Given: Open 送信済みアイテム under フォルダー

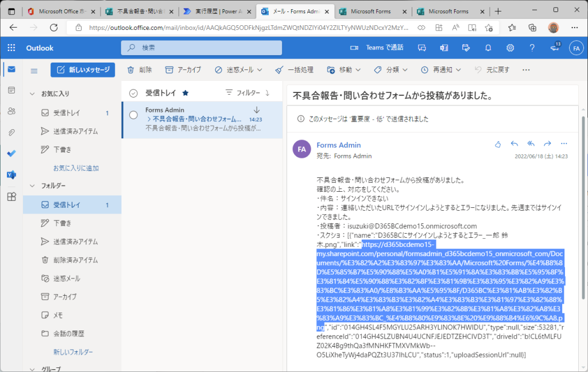Looking at the screenshot, I should click(x=72, y=242).
